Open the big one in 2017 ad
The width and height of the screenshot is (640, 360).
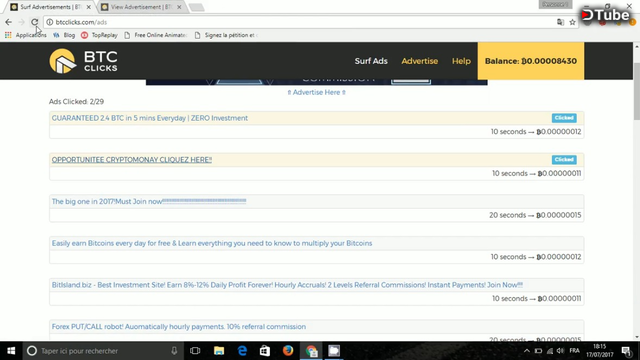(x=149, y=201)
